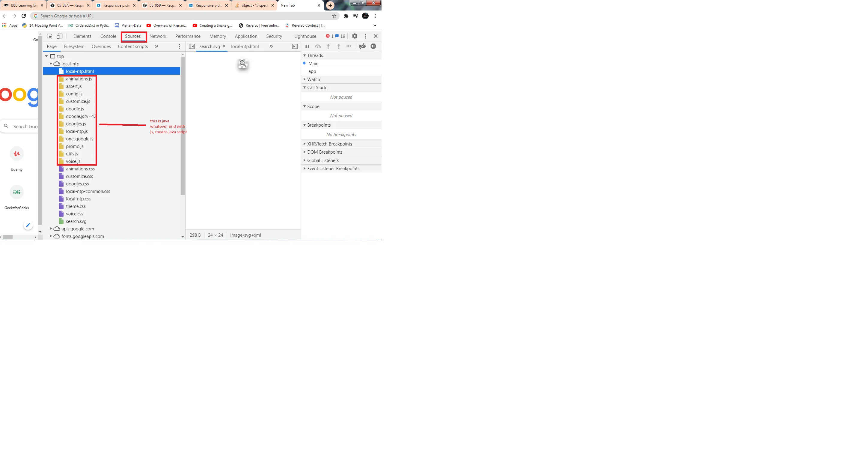The width and height of the screenshot is (868, 468).
Task: Toggle pause on exceptions icon
Action: [373, 46]
